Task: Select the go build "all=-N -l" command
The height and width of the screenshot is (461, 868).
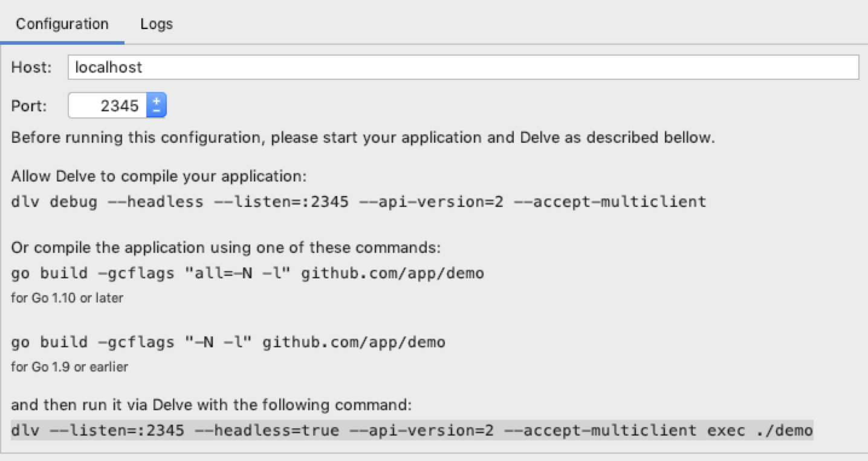Action: [247, 273]
